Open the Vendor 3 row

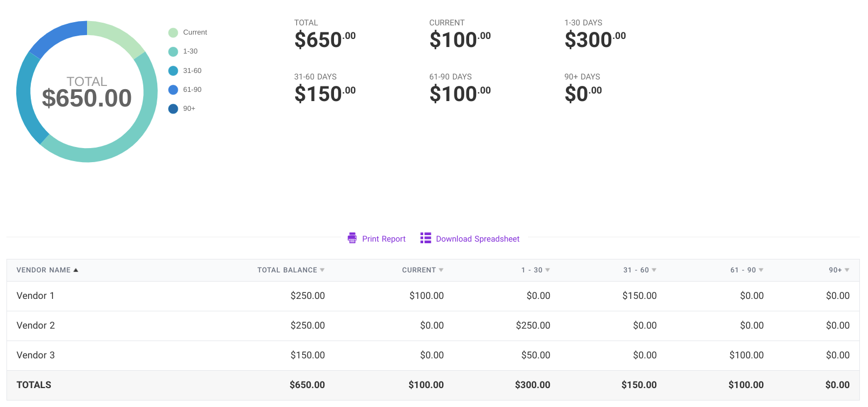(x=36, y=355)
